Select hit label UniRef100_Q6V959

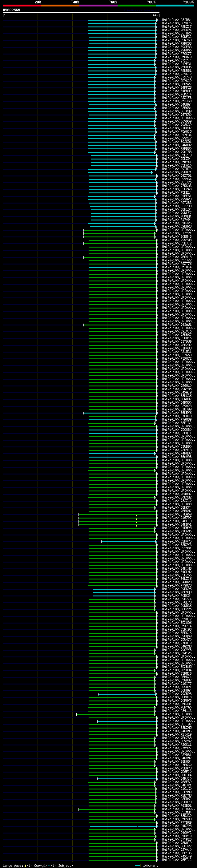tap(177, 121)
